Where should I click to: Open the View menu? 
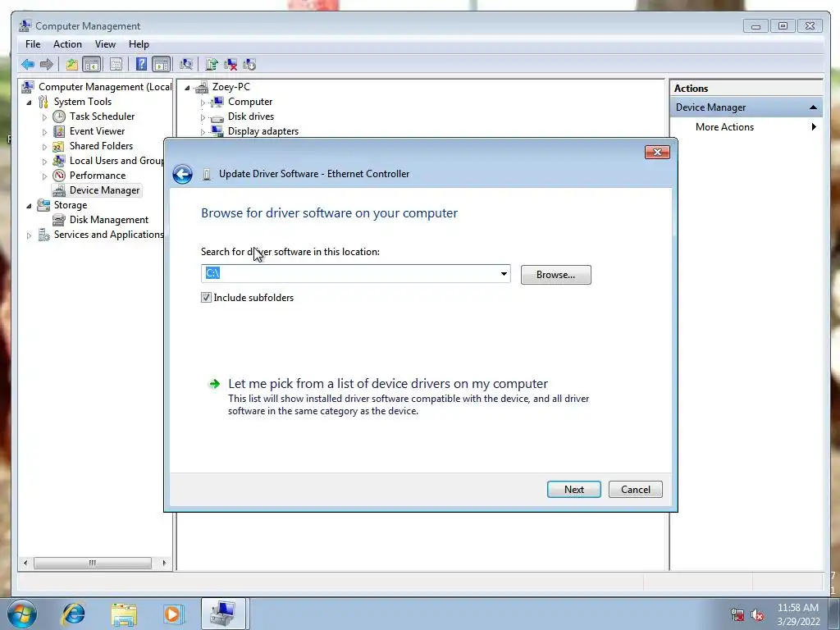[105, 44]
